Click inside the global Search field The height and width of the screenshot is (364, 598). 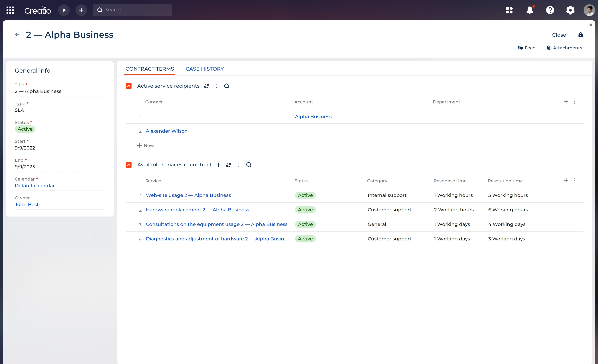pyautogui.click(x=133, y=10)
